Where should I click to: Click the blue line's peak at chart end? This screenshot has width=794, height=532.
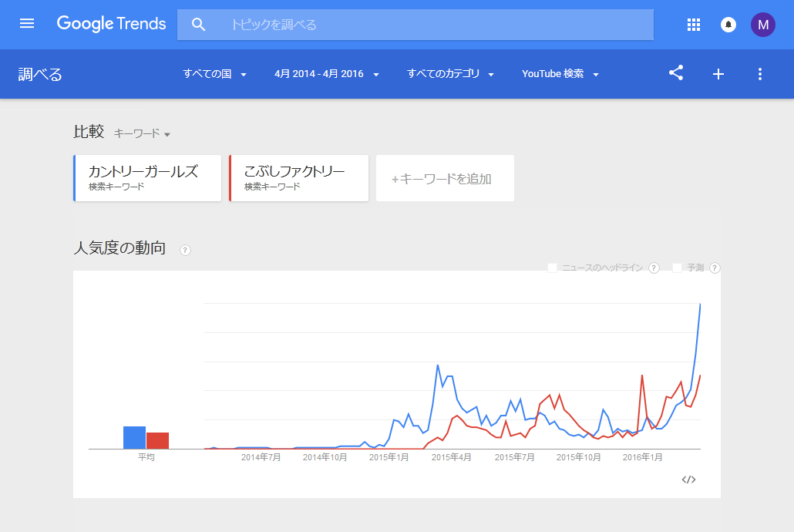[700, 304]
